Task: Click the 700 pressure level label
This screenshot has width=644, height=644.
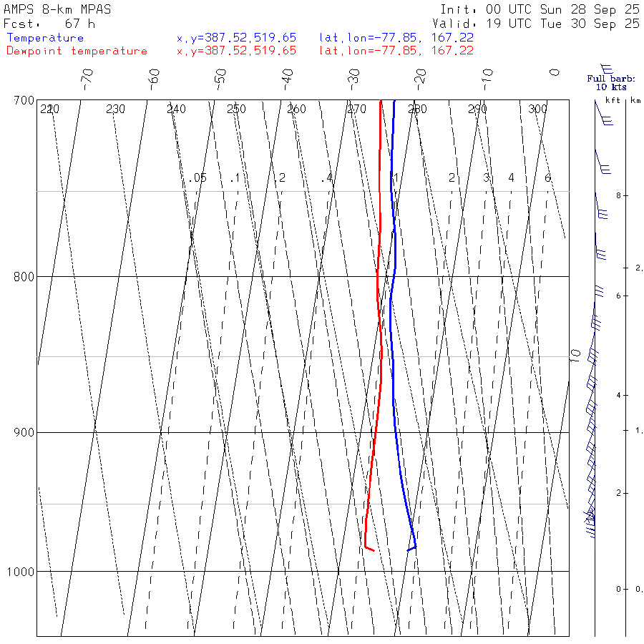Action: click(x=24, y=101)
